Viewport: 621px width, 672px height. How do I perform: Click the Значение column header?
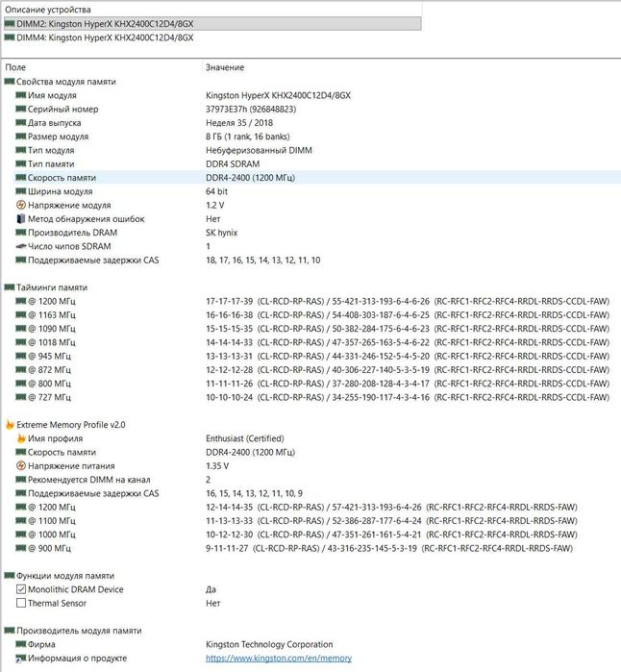point(225,67)
